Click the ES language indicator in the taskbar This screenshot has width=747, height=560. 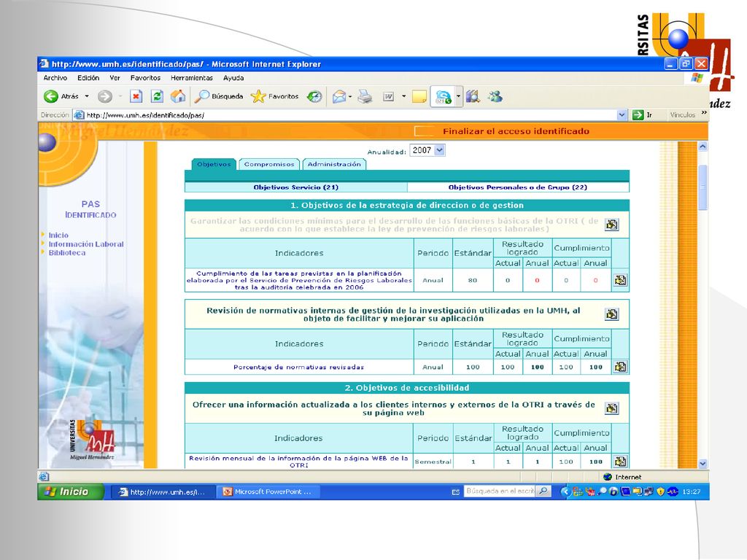pos(455,492)
